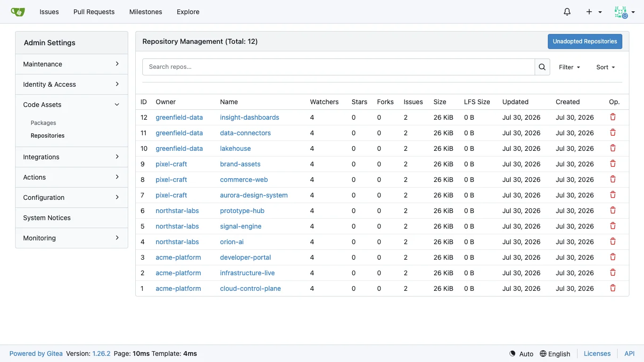
Task: Click the Gitea logo home icon
Action: (17, 12)
